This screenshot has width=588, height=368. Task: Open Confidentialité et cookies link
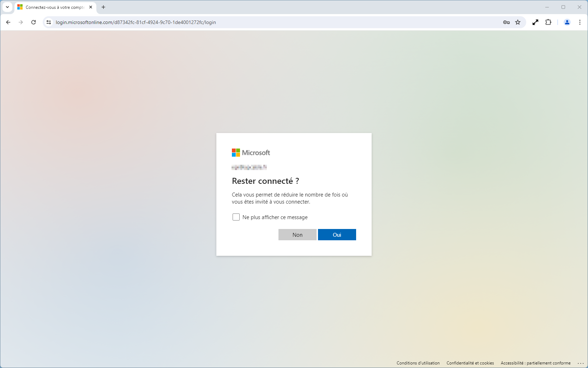point(470,363)
